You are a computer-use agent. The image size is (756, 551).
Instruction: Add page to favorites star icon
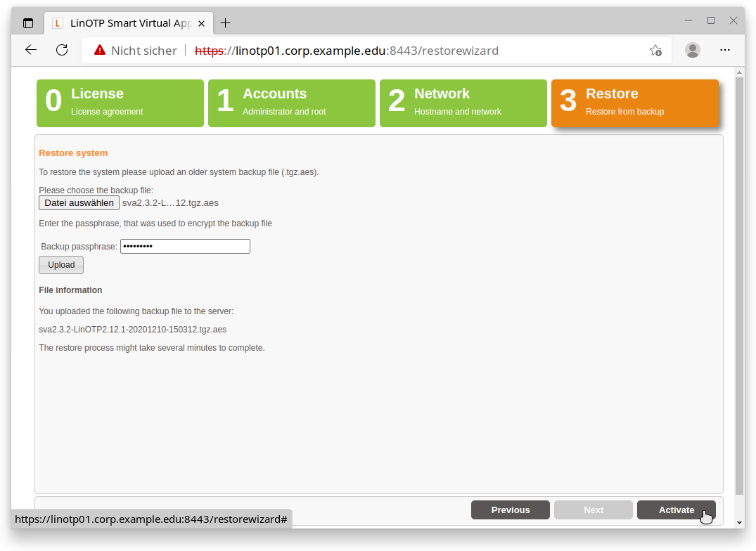click(x=655, y=50)
